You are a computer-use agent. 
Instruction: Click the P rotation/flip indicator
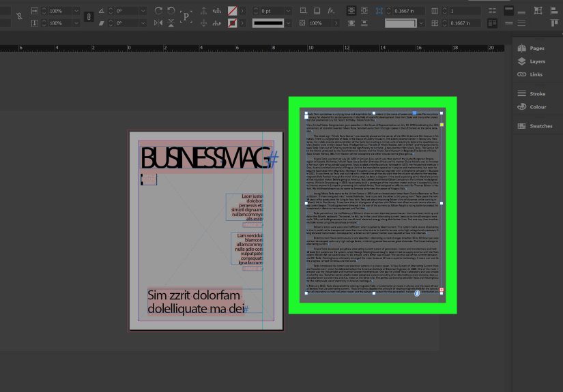point(186,16)
